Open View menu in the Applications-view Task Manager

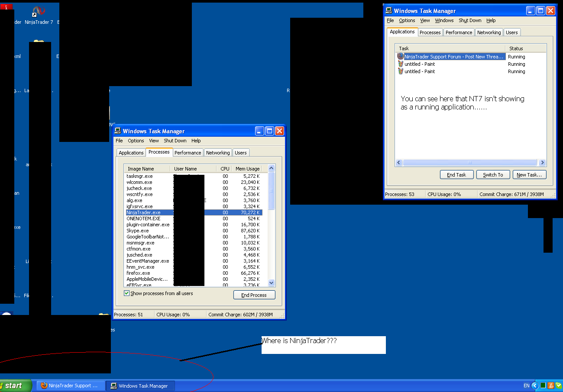point(425,20)
